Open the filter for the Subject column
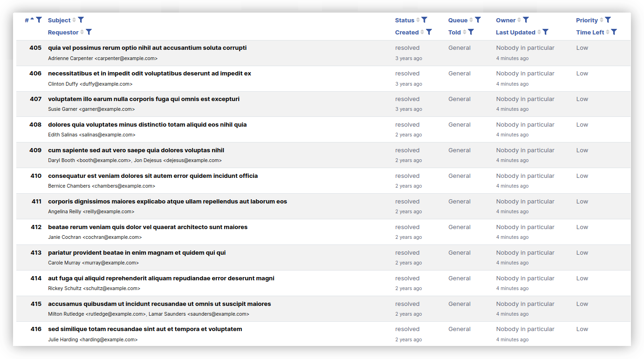 [x=81, y=20]
